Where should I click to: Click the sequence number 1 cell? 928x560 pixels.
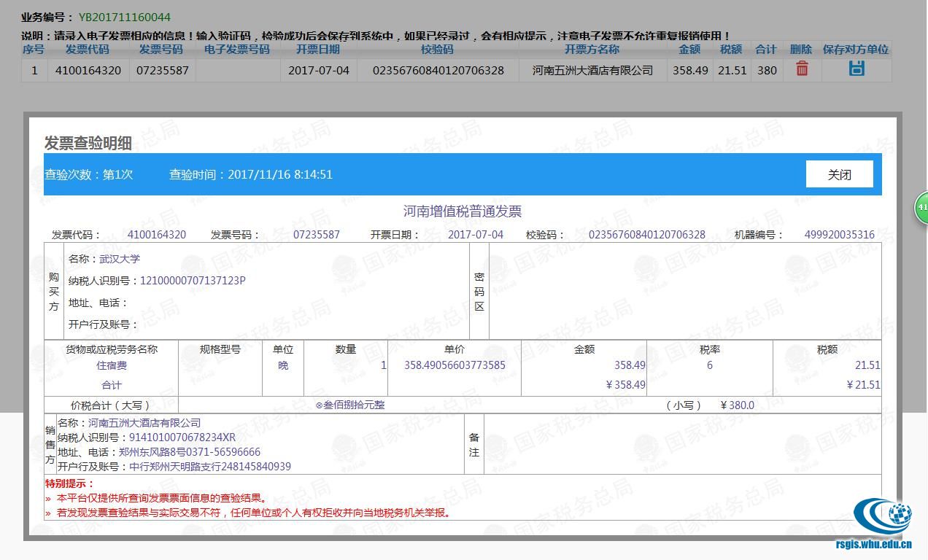pyautogui.click(x=34, y=70)
